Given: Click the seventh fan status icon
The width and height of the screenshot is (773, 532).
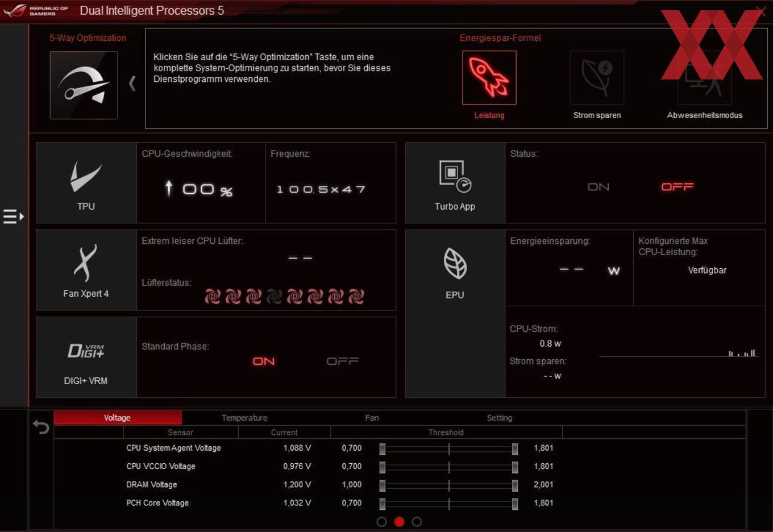Looking at the screenshot, I should [x=335, y=296].
